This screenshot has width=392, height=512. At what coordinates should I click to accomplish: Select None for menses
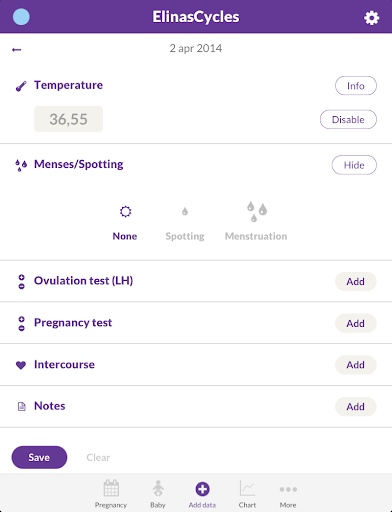[x=125, y=222]
